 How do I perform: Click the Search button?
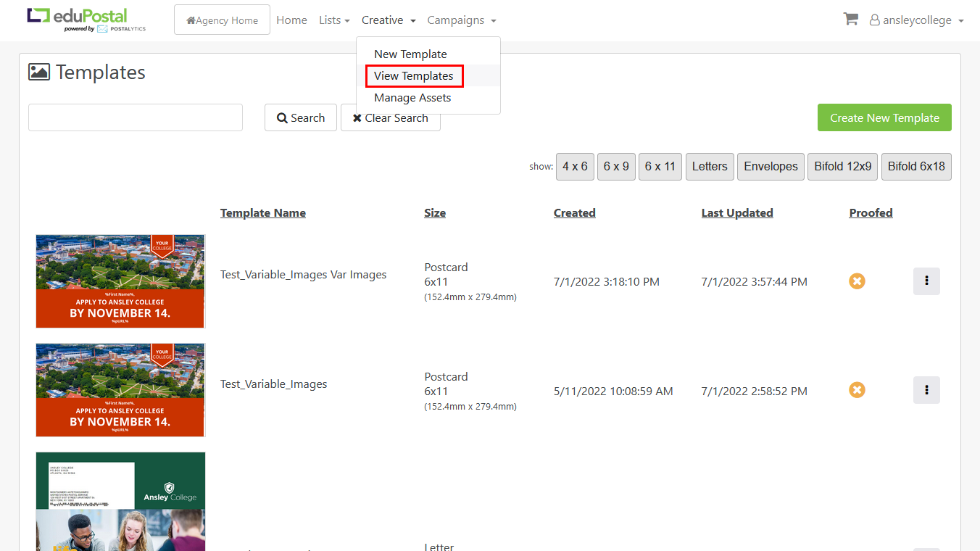click(301, 117)
